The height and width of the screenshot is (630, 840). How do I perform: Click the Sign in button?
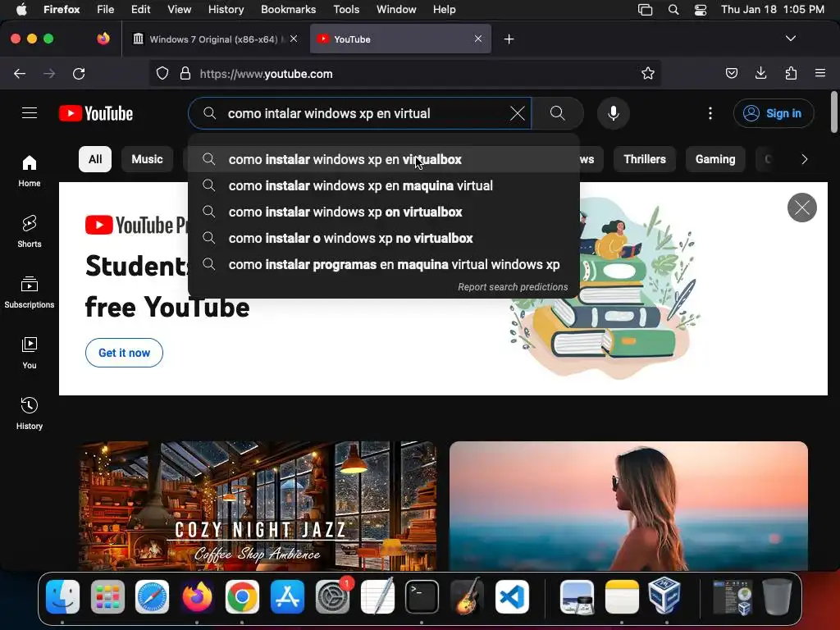(774, 113)
